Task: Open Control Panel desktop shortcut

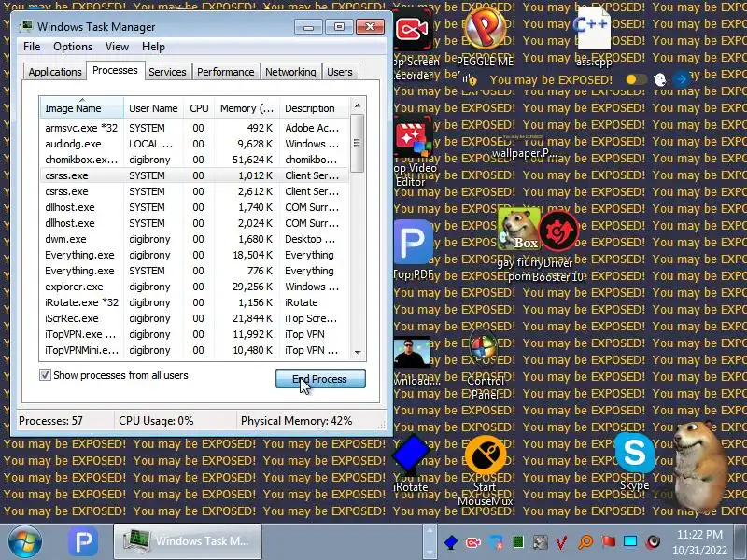Action: point(484,348)
